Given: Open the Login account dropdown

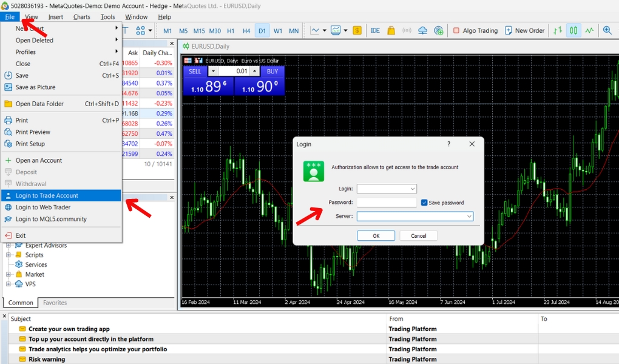Looking at the screenshot, I should click(x=413, y=189).
